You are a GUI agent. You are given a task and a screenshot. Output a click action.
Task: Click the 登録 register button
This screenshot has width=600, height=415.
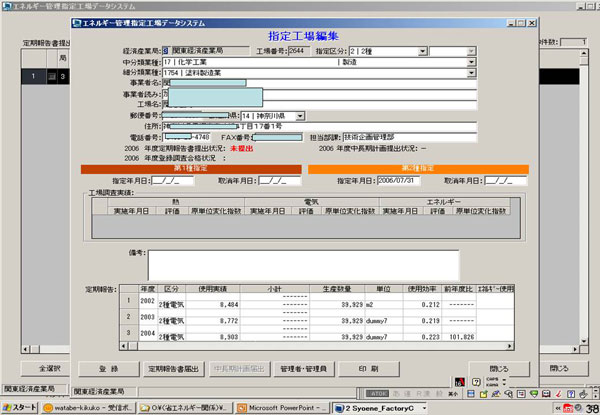pyautogui.click(x=109, y=369)
